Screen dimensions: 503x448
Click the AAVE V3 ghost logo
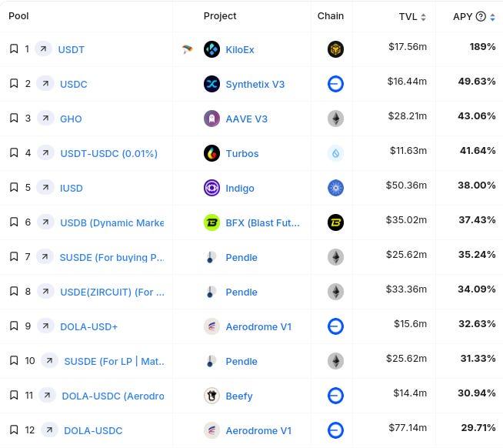pos(212,119)
